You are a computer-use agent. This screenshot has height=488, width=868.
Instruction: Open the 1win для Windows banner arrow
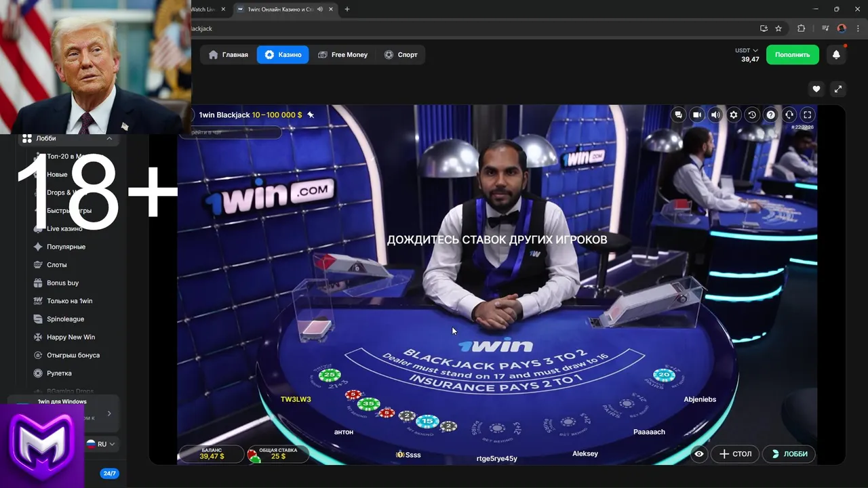pyautogui.click(x=109, y=413)
